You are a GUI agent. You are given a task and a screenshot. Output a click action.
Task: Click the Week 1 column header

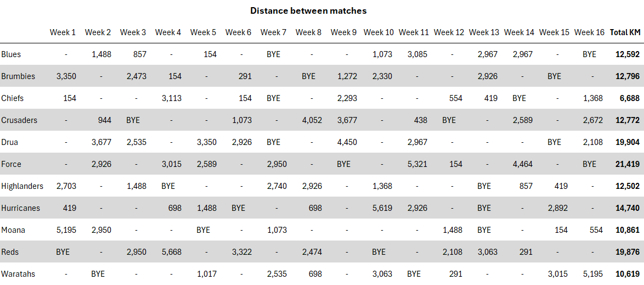pos(63,32)
